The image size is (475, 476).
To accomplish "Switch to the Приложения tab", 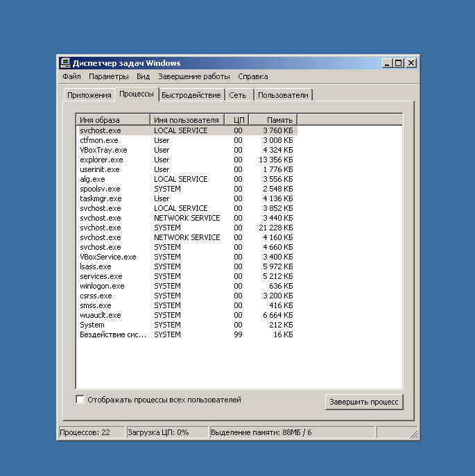I will point(89,95).
